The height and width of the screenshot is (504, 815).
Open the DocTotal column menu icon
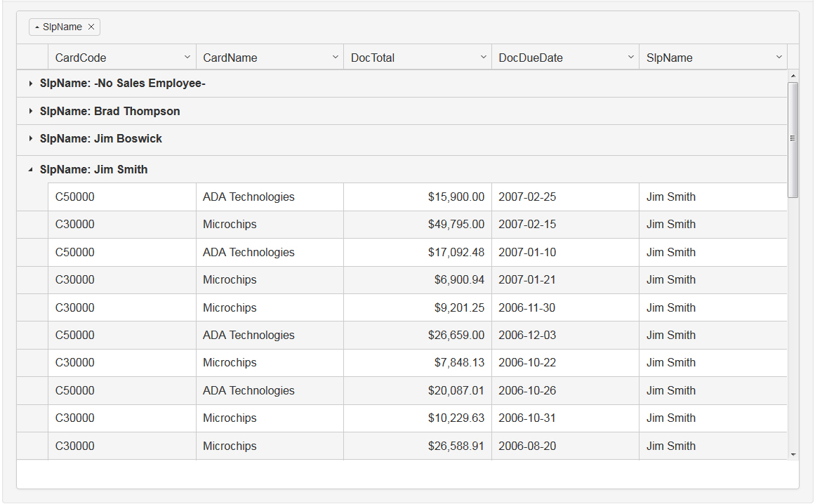click(x=483, y=57)
